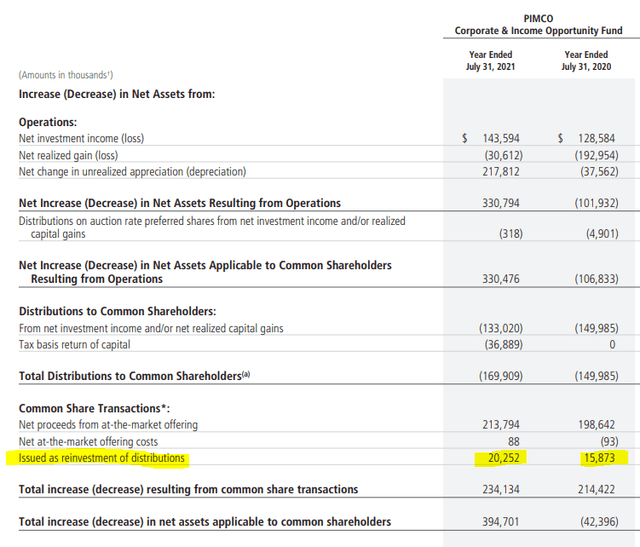Image resolution: width=640 pixels, height=547 pixels.
Task: Click 'Common Share Transactions*:' heading
Action: click(x=94, y=408)
